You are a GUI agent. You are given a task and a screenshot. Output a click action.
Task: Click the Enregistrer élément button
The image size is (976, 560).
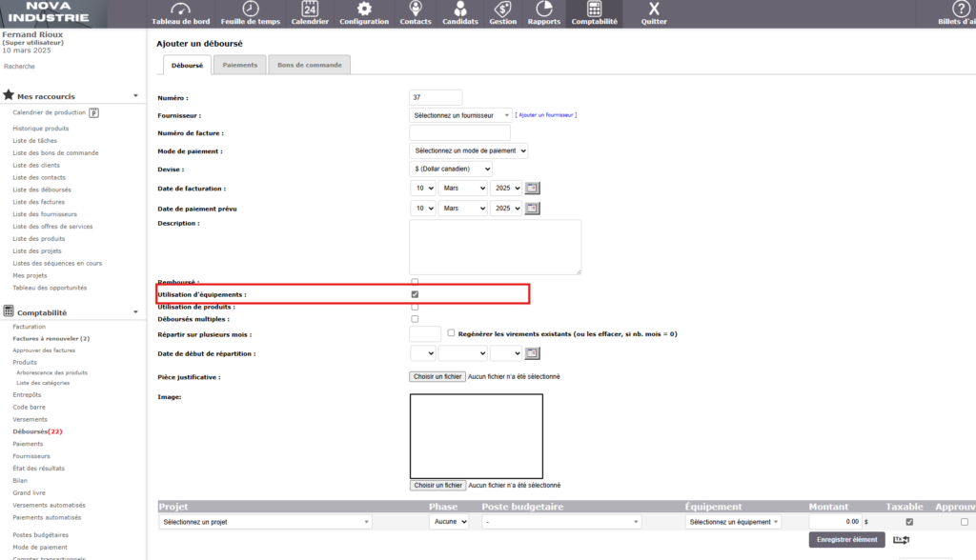pyautogui.click(x=846, y=540)
